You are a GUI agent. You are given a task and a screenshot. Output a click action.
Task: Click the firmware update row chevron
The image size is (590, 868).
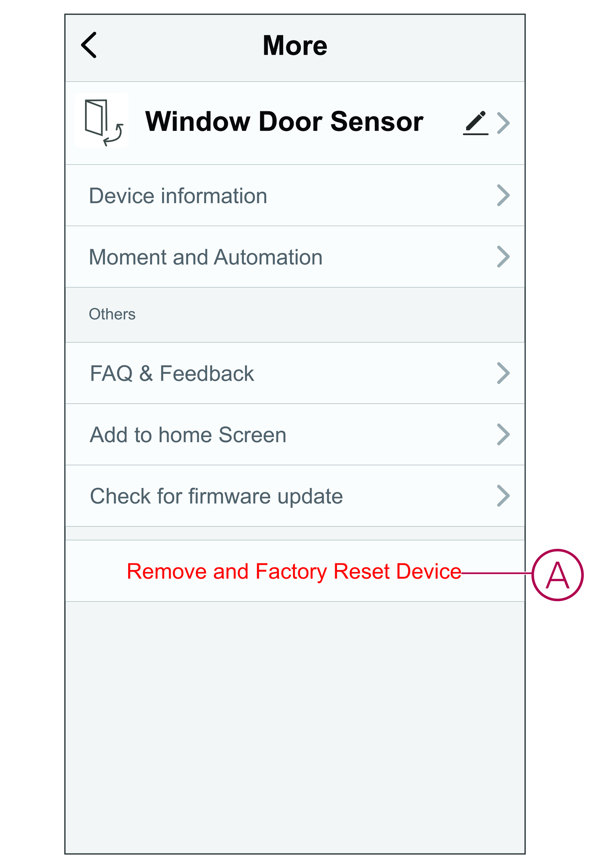point(503,496)
